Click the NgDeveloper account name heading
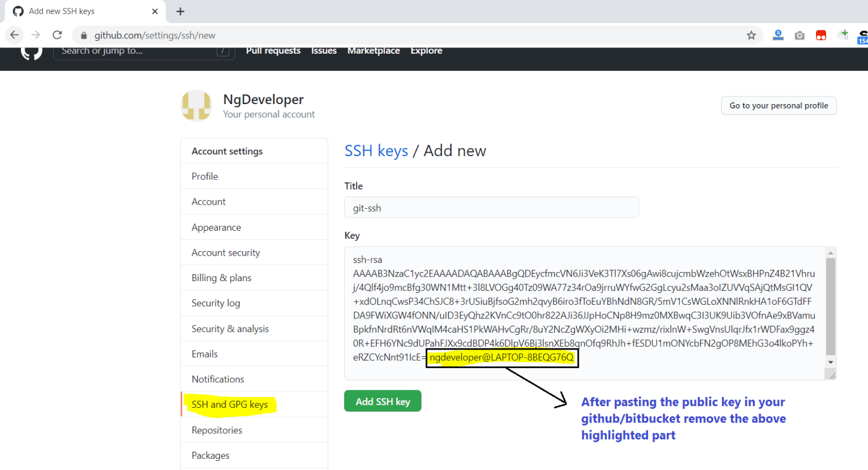 point(263,100)
